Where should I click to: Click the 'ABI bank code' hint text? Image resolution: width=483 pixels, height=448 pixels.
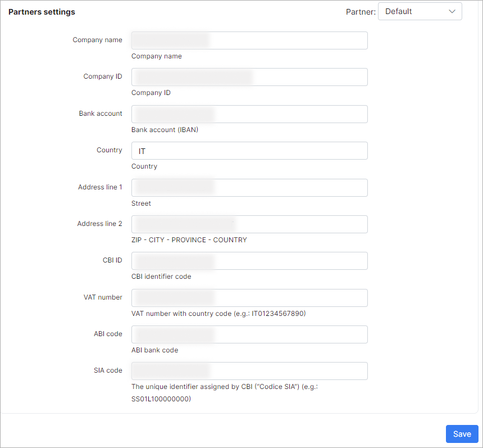tap(154, 350)
